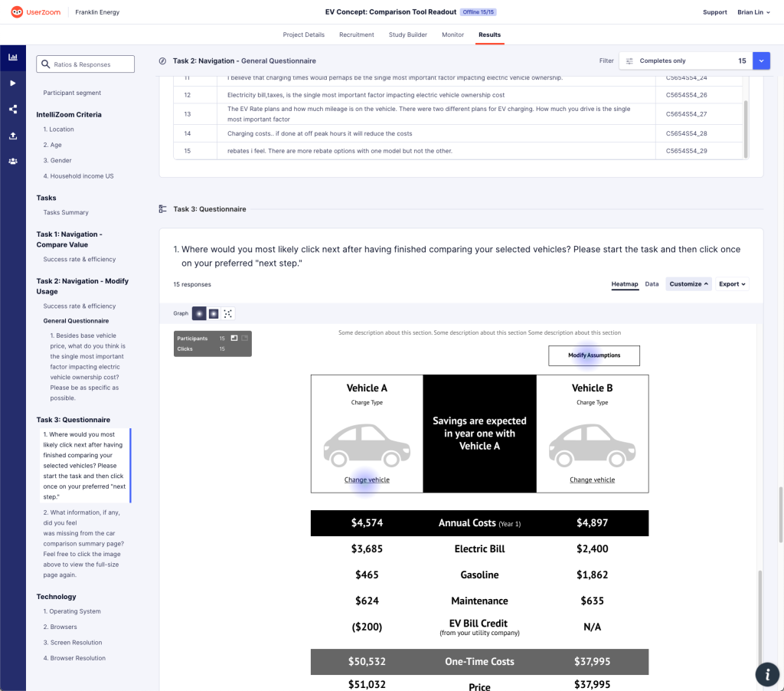Open the info help button
The image size is (784, 691).
767,674
